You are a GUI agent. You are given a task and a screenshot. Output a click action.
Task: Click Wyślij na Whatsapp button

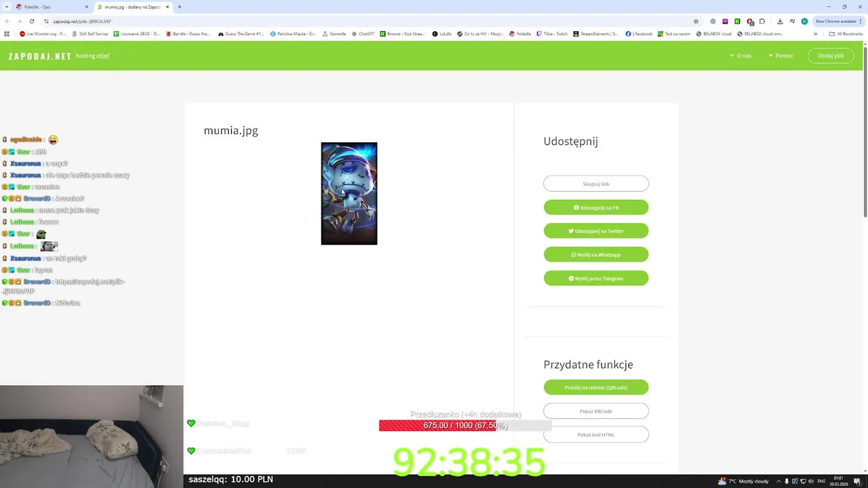(596, 255)
